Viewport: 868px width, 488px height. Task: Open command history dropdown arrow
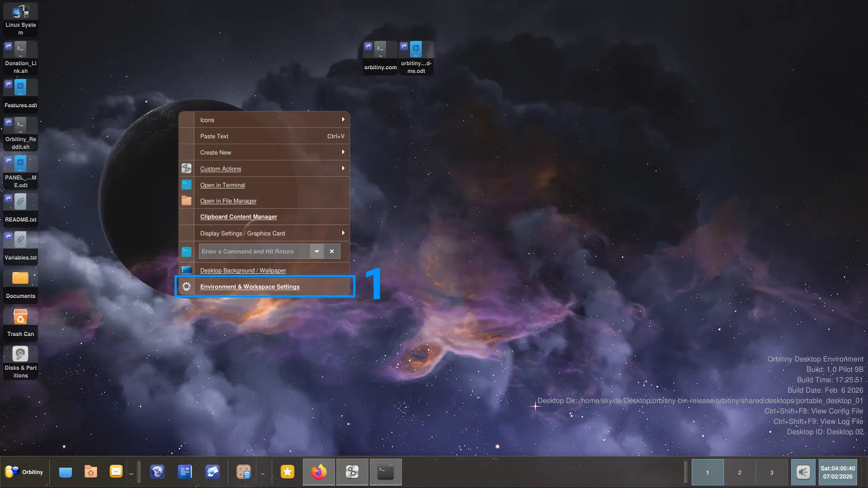tap(316, 251)
